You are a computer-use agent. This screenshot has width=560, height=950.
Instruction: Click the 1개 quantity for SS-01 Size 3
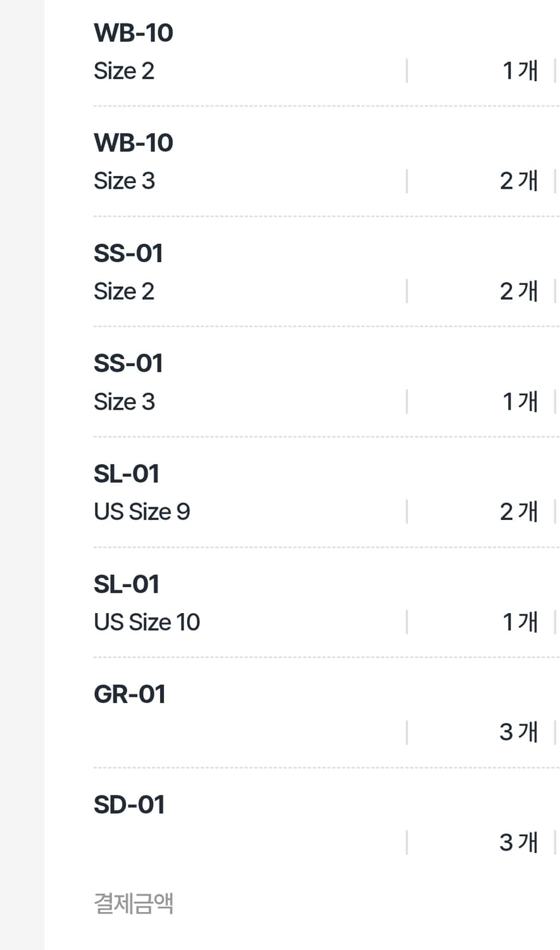coord(520,402)
